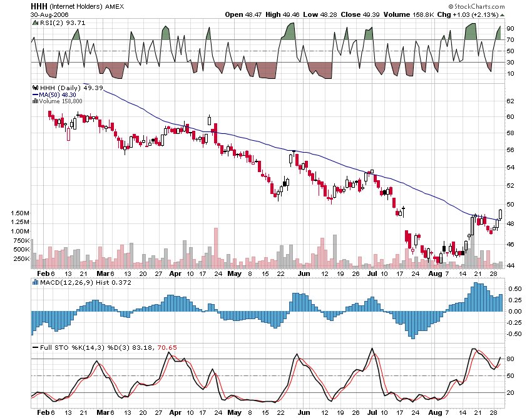Click the HHH (Daily) candlestick legend icon
This screenshot has width=532, height=418.
(35, 88)
